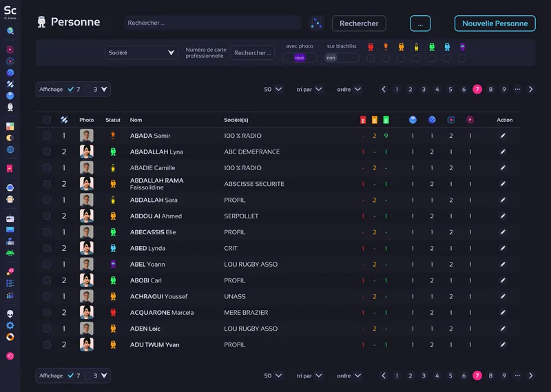This screenshot has width=551, height=392.
Task: Go to page 8 in top pagination
Action: (x=490, y=89)
